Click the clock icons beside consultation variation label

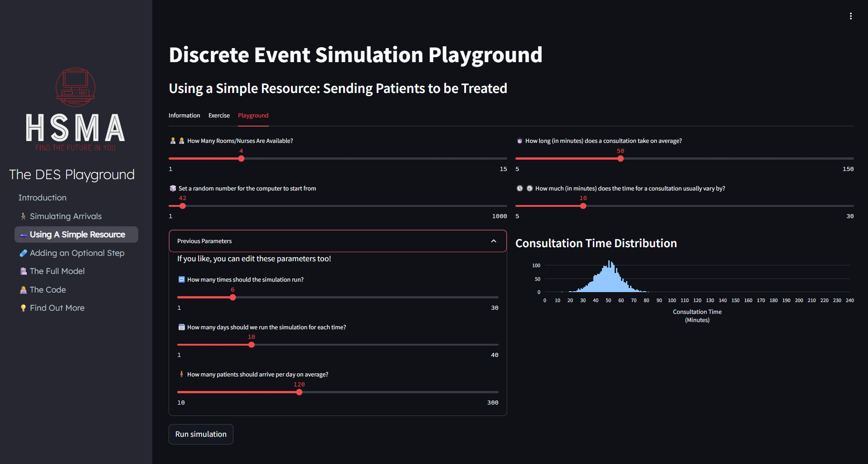coord(524,188)
